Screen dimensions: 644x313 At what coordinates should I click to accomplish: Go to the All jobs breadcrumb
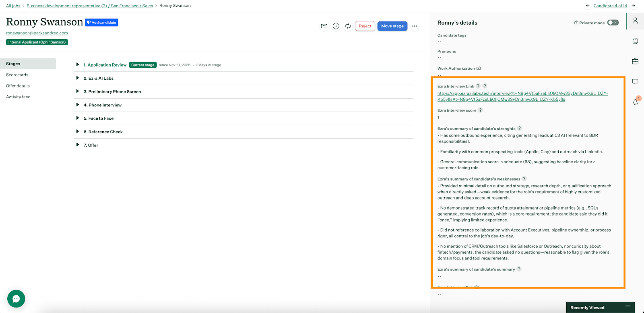click(13, 6)
